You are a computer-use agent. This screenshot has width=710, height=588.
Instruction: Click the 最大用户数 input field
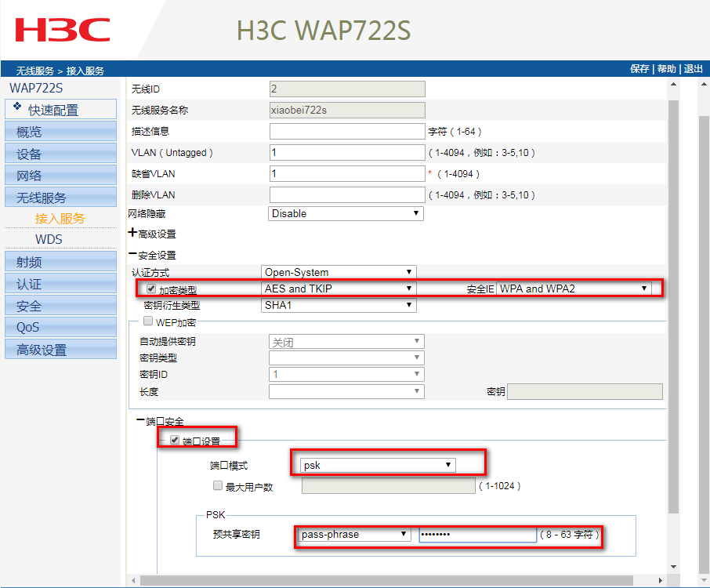coord(389,485)
